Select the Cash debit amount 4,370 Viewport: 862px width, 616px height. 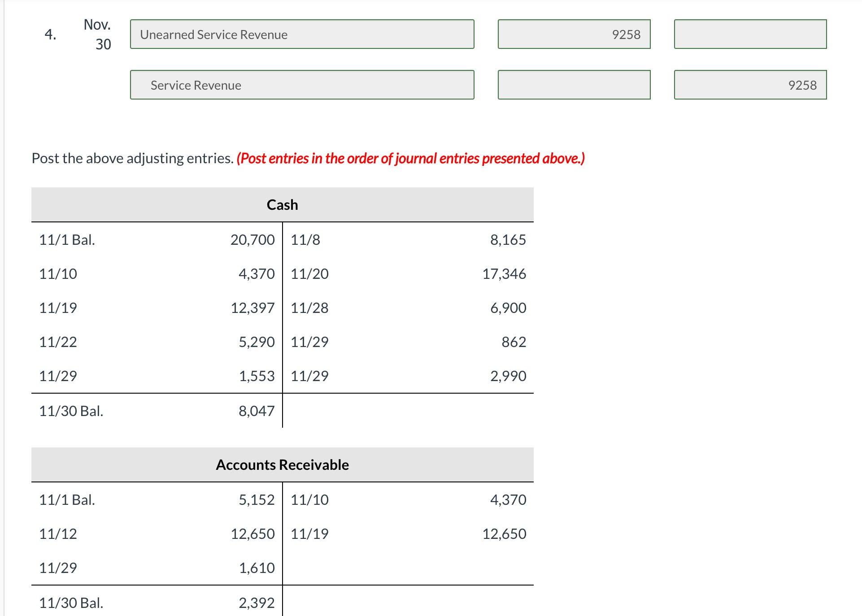pos(257,274)
